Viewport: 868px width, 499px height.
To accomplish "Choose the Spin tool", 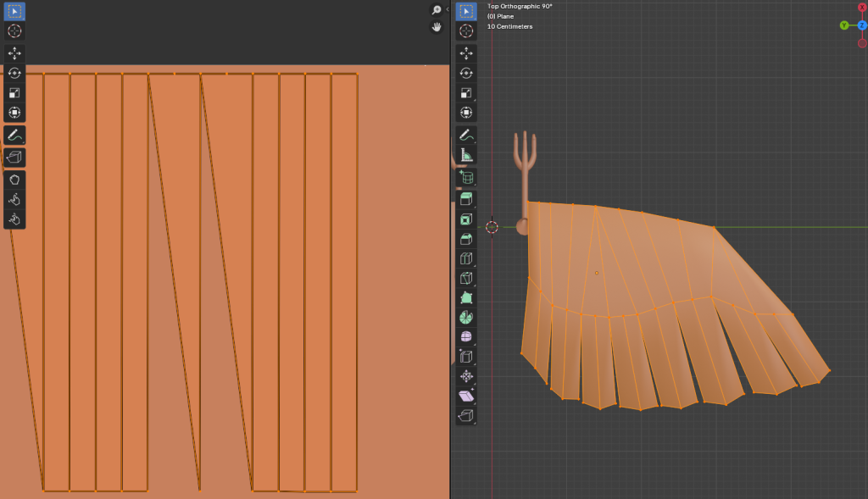I will pyautogui.click(x=465, y=318).
